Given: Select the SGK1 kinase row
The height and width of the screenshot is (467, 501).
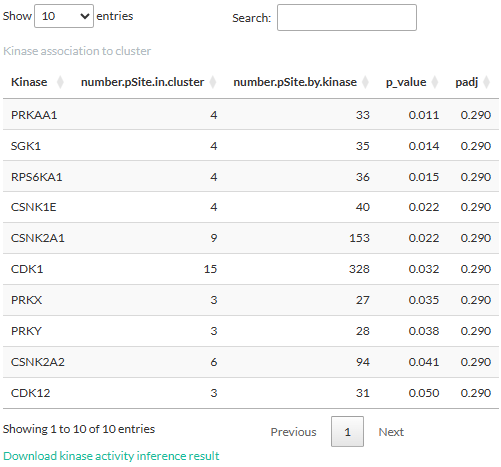Looking at the screenshot, I should [251, 146].
